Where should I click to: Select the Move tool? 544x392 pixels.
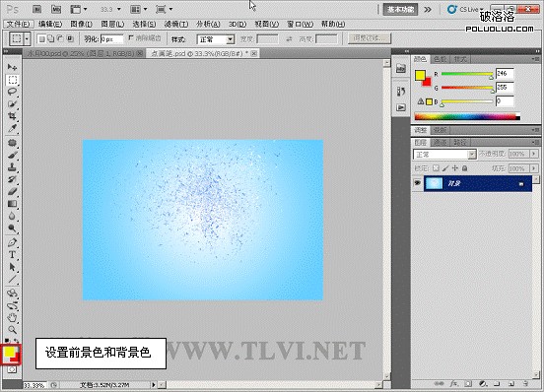click(x=12, y=67)
